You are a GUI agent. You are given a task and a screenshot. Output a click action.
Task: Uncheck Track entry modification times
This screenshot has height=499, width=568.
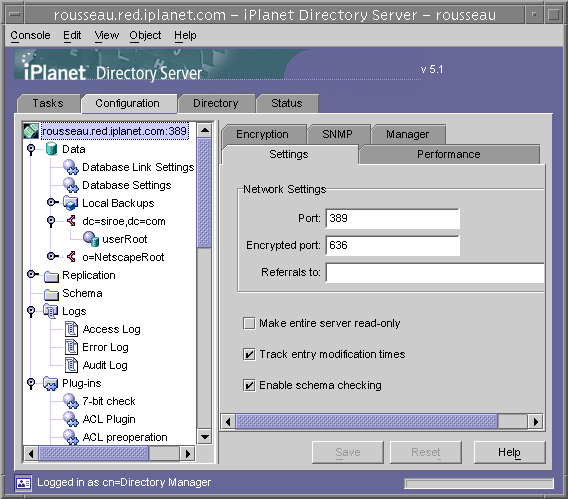click(249, 354)
